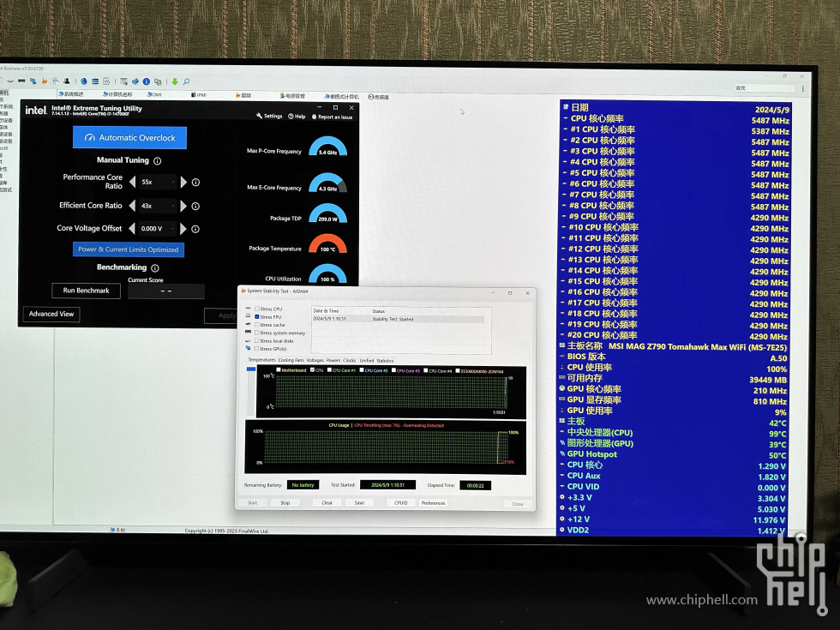Show info for Benchmarking heading
Screen dimensions: 840x630
point(155,267)
